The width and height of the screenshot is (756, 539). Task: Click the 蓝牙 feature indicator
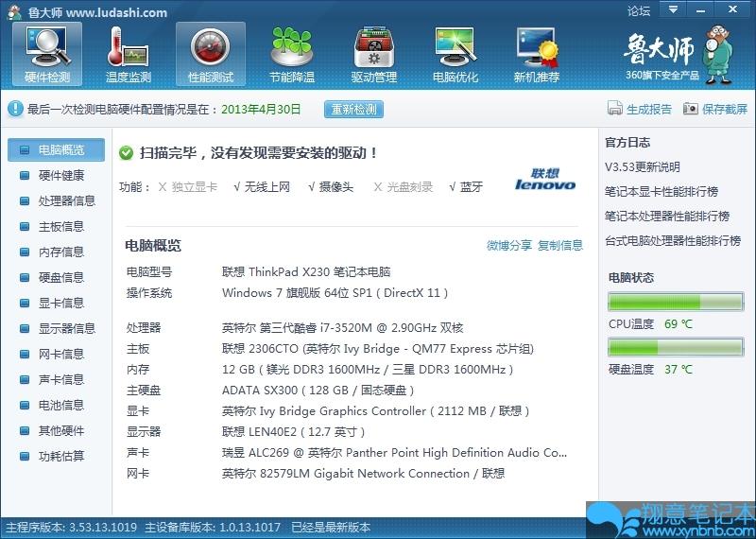pos(466,187)
